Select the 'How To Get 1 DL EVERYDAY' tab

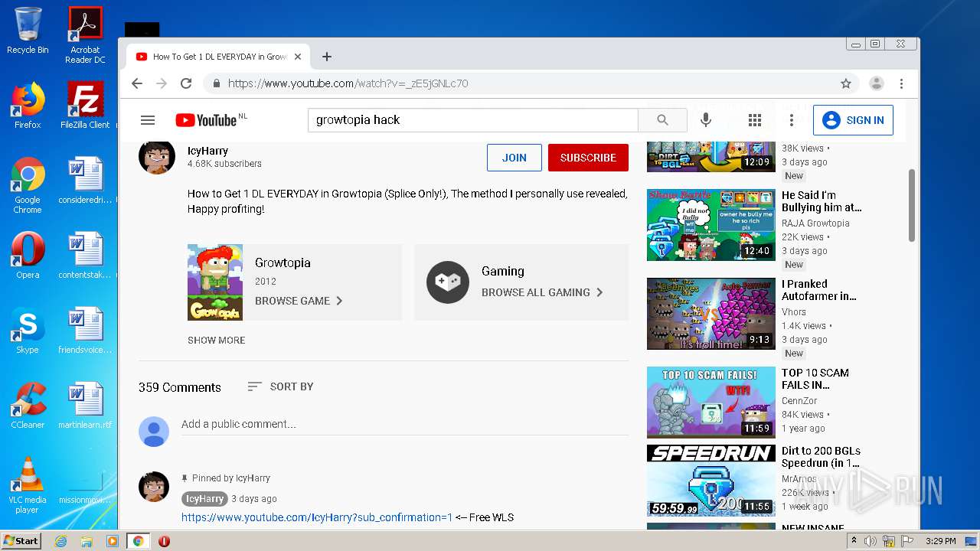[218, 57]
